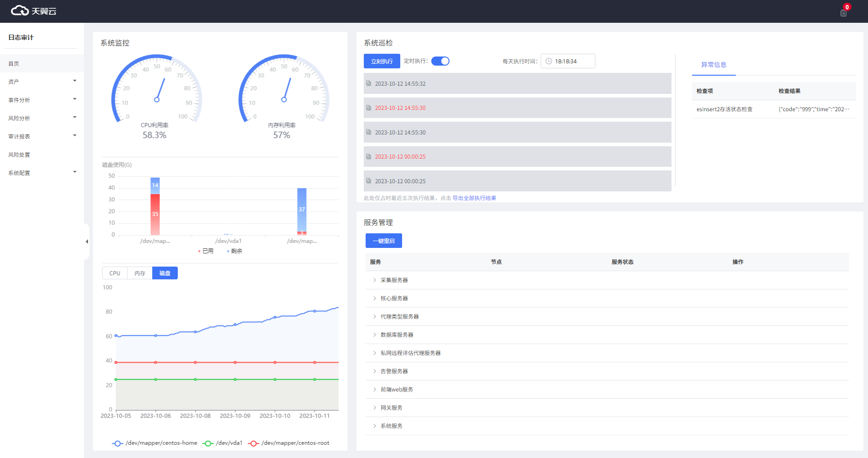868x458 pixels.
Task: Click document icon beside red 2023-10-12 00:00:25 entry
Action: pos(368,156)
